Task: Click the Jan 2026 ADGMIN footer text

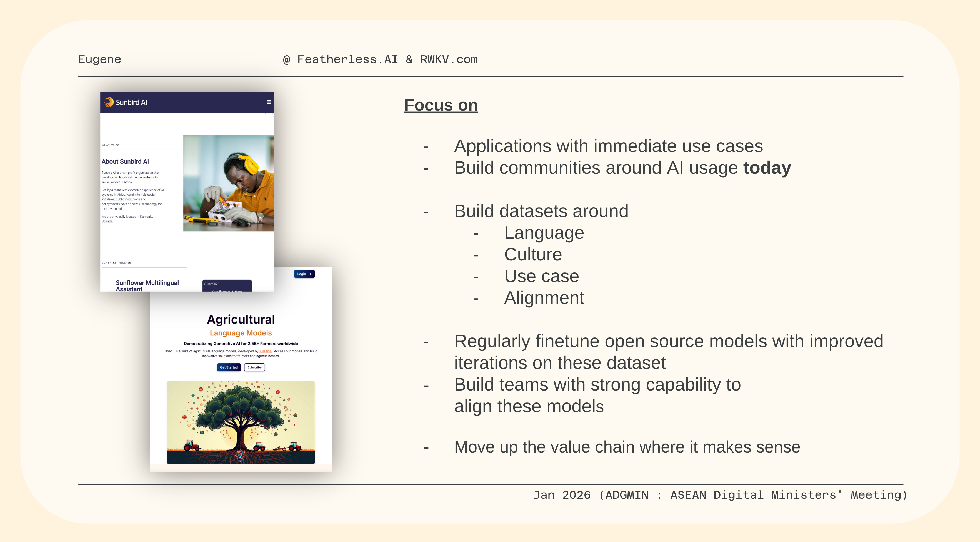Action: pyautogui.click(x=720, y=495)
